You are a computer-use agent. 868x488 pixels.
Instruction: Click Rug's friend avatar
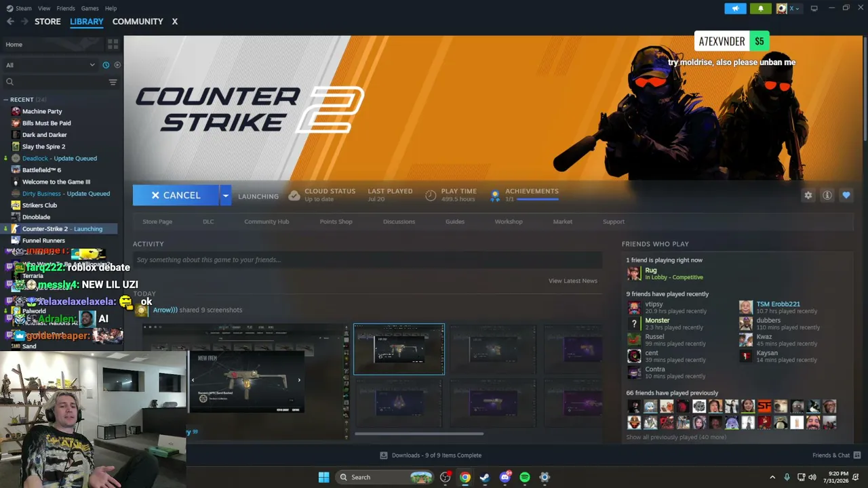(x=633, y=273)
